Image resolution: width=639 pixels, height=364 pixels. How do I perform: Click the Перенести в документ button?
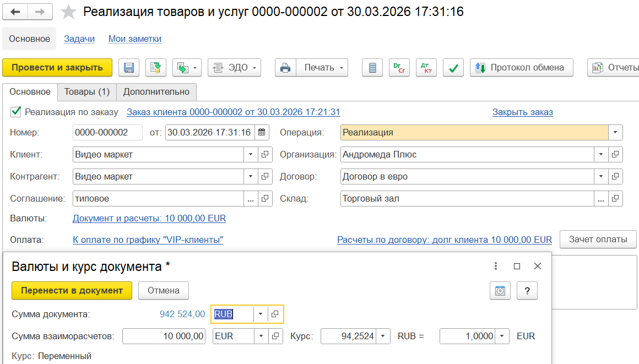pyautogui.click(x=72, y=291)
